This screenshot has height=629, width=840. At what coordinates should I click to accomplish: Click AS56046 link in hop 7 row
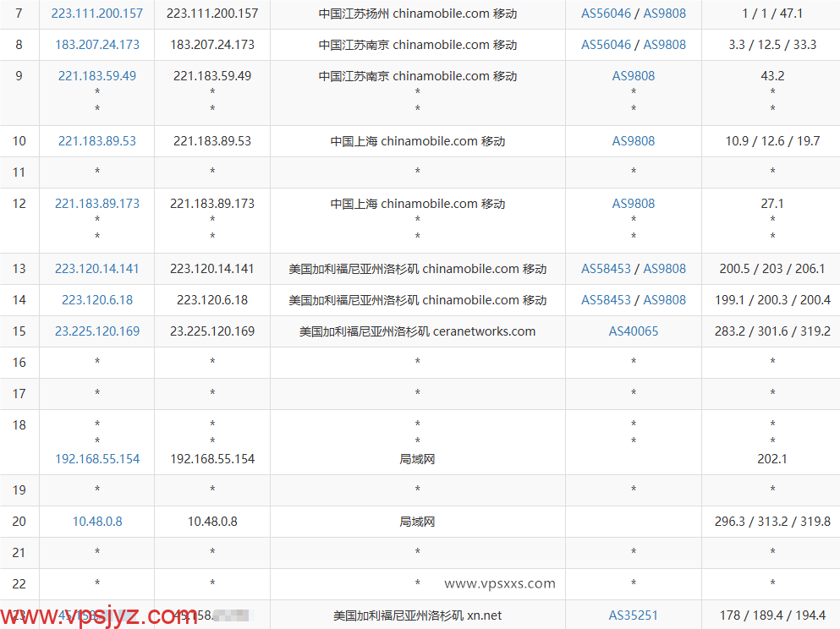tap(606, 14)
